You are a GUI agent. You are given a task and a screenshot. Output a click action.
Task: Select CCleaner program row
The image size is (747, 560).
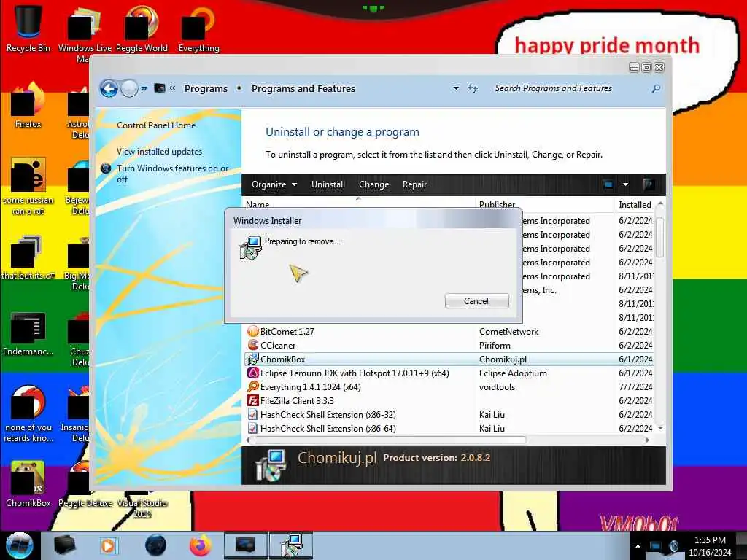(x=450, y=345)
